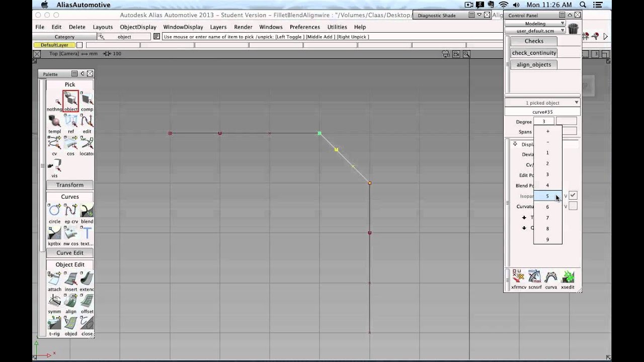The width and height of the screenshot is (644, 362).
Task: Toggle the DefaultLayer visibility box
Action: 79,45
